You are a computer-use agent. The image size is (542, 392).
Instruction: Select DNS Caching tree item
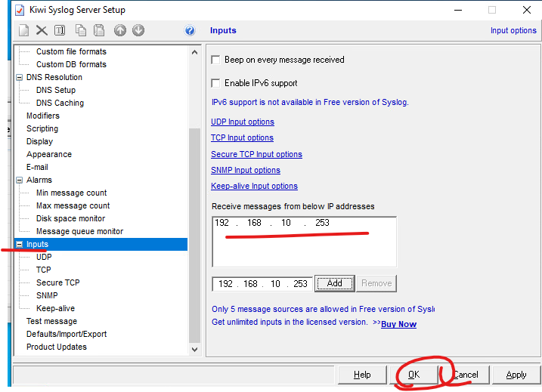60,103
